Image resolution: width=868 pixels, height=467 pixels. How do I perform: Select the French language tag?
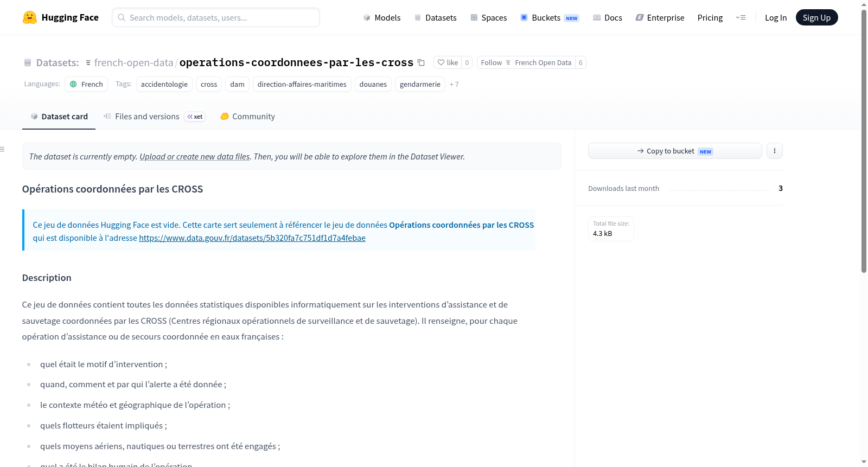tap(86, 84)
